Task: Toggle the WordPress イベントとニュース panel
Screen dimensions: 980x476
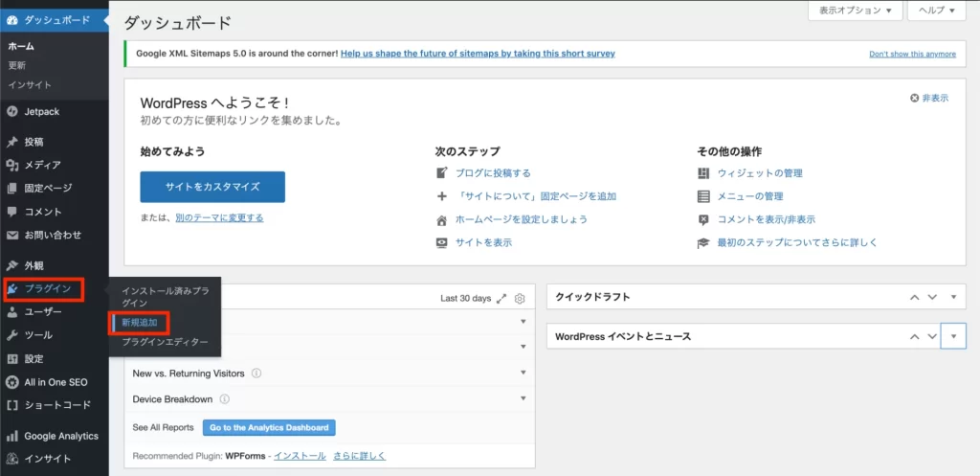Action: click(x=953, y=337)
